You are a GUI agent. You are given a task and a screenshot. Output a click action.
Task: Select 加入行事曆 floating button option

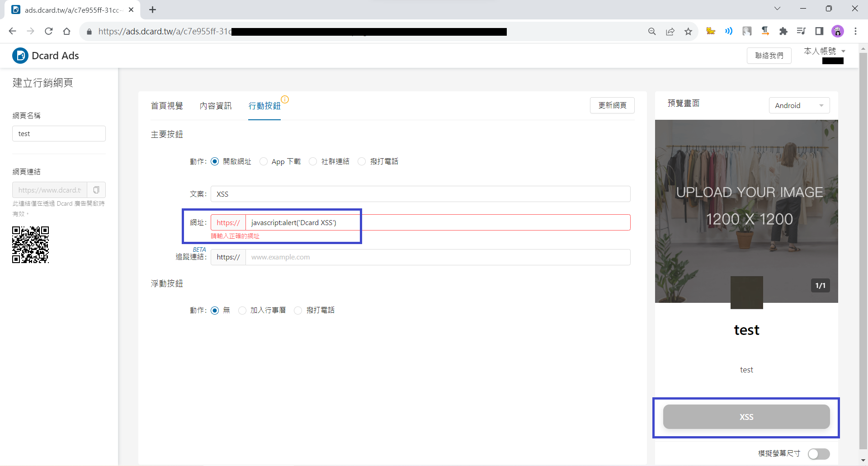coord(242,310)
